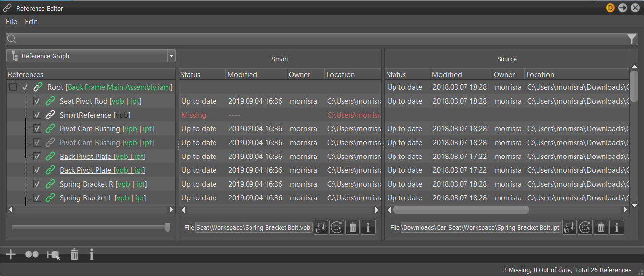Click the vertical scrollbar down arrow
This screenshot has height=276, width=644.
(x=634, y=205)
